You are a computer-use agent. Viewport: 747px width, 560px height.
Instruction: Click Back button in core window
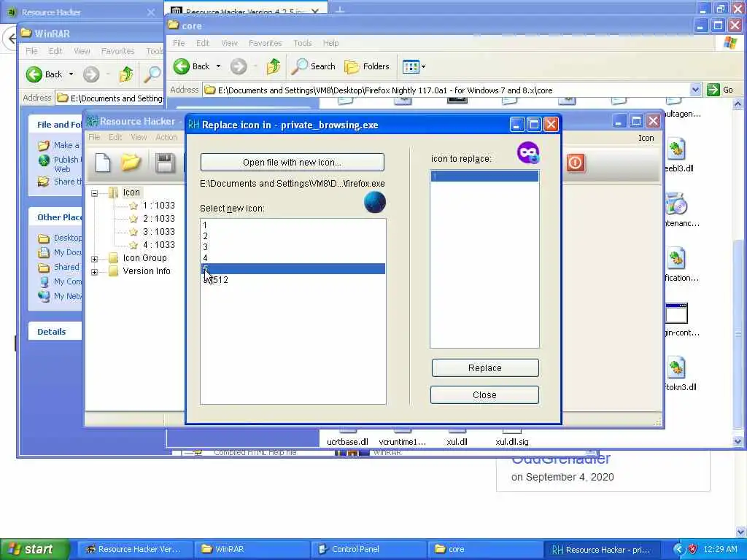pos(192,66)
